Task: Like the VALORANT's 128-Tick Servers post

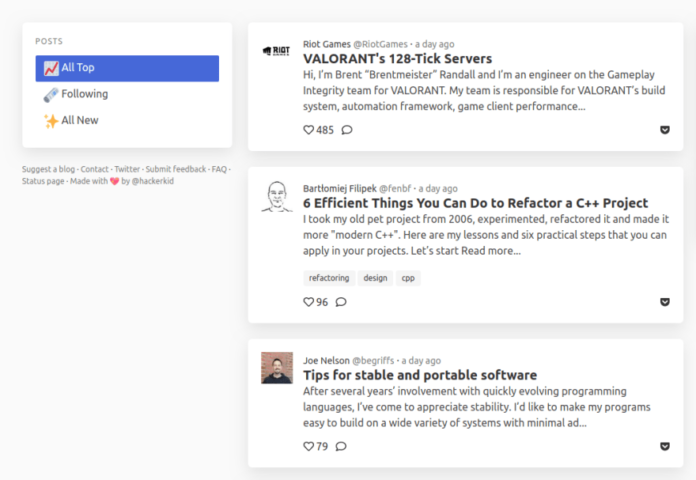Action: (308, 130)
